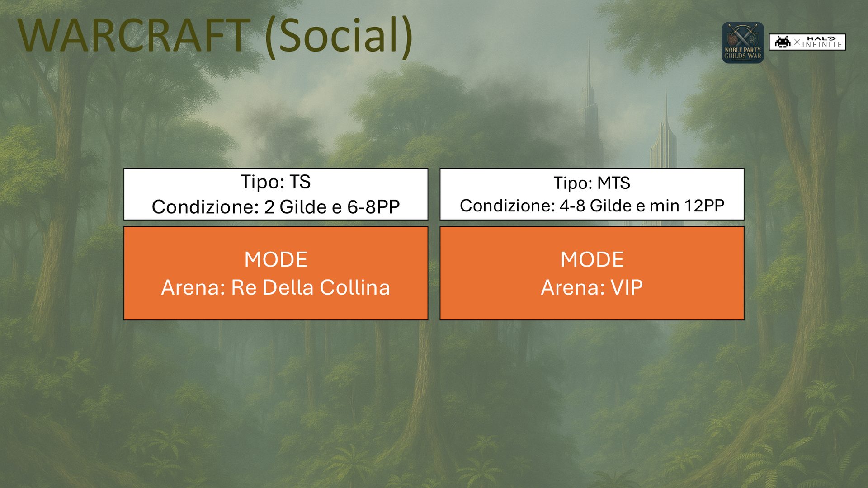The width and height of the screenshot is (868, 488).
Task: Select the orange fill of the VIP box
Action: click(x=592, y=273)
